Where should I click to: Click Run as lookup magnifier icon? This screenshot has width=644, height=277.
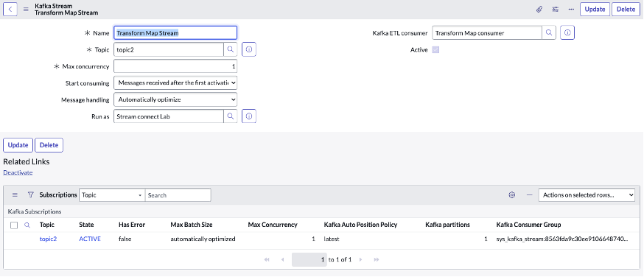[231, 116]
